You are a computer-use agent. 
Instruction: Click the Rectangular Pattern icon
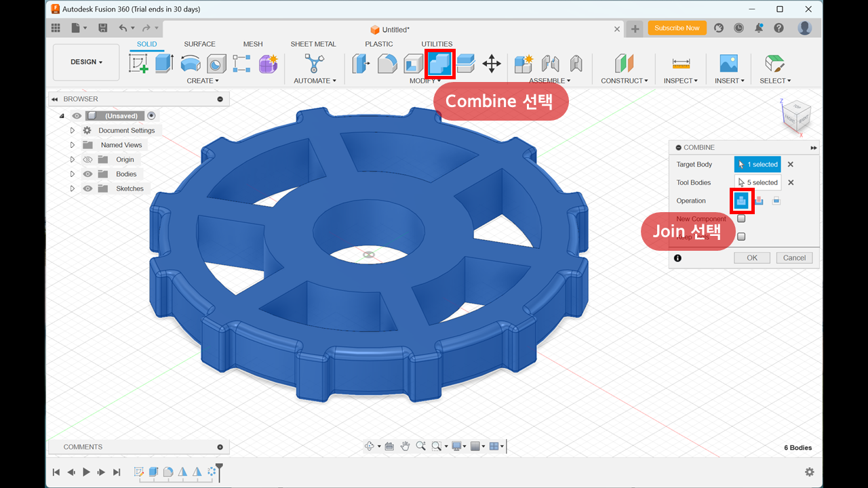[x=241, y=64]
